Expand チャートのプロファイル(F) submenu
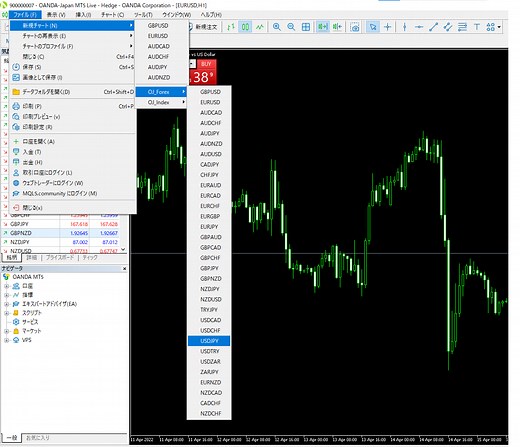 coord(72,46)
